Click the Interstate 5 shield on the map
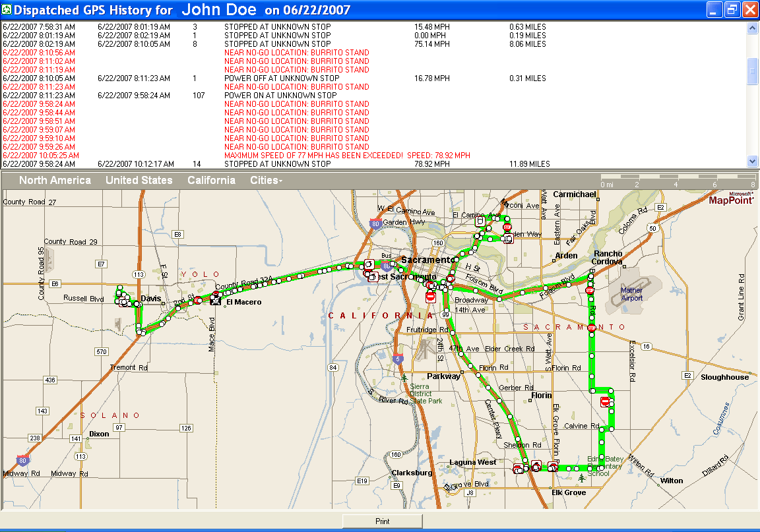The height and width of the screenshot is (532, 760). [397, 359]
